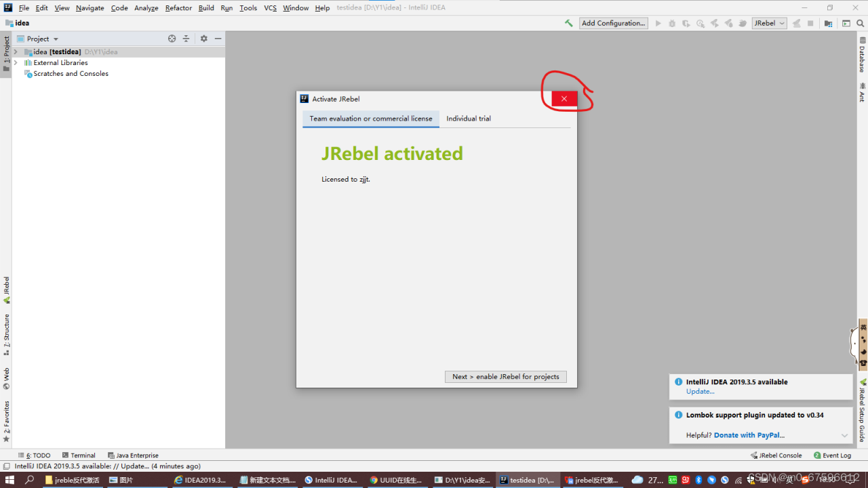Open the Project view selector dropdown
Screen dimensions: 868x488
click(38, 39)
